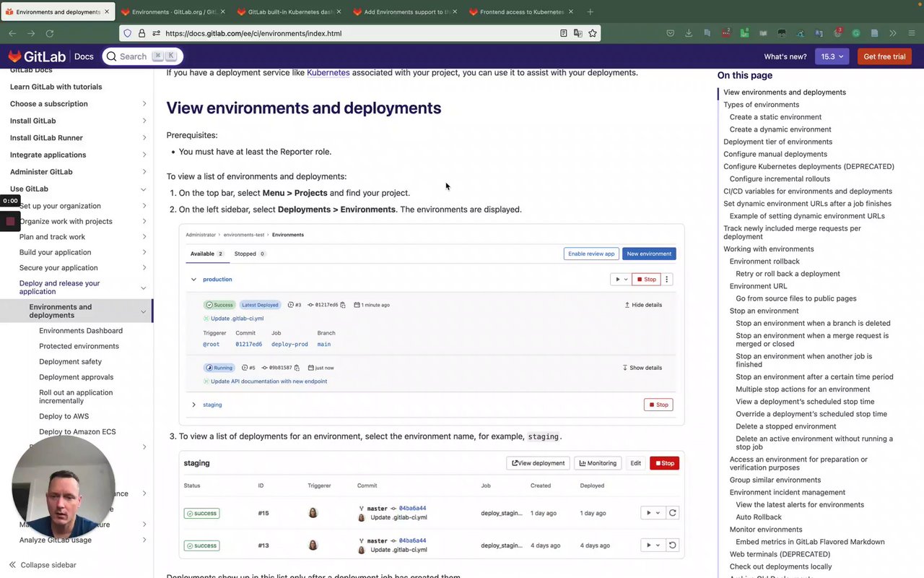
Task: Bookmark this page with the star icon
Action: pyautogui.click(x=593, y=33)
